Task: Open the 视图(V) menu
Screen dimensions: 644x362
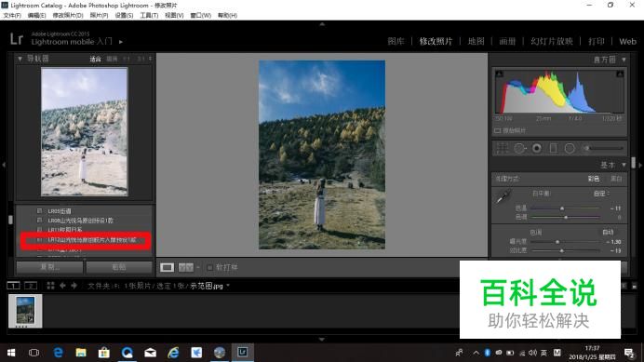Action: click(x=174, y=15)
